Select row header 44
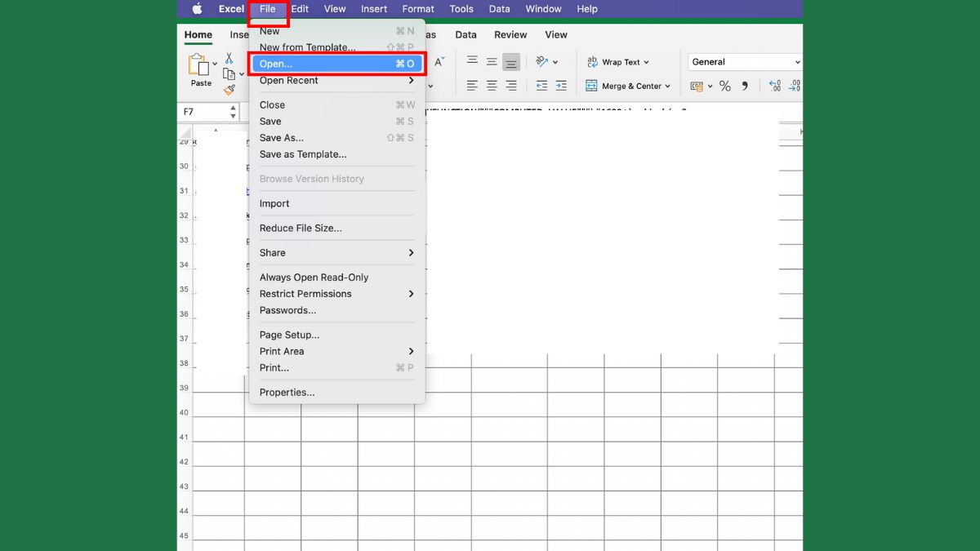The height and width of the screenshot is (551, 980). 185,512
